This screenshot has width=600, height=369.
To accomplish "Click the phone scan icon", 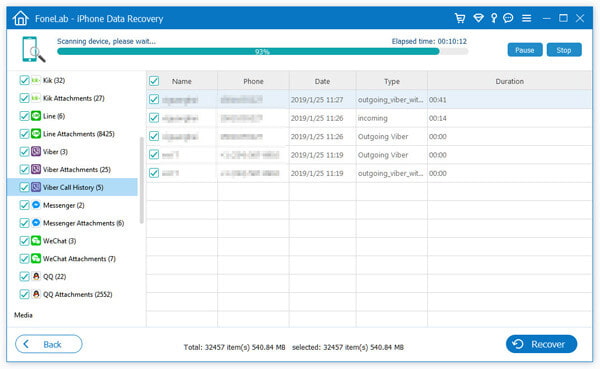I will (x=33, y=49).
